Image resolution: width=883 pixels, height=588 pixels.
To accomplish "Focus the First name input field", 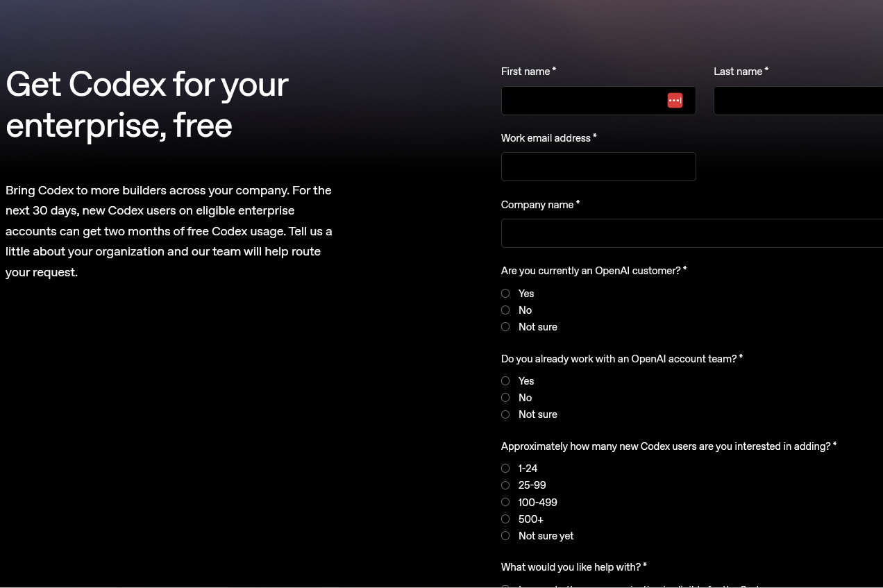I will tap(598, 101).
